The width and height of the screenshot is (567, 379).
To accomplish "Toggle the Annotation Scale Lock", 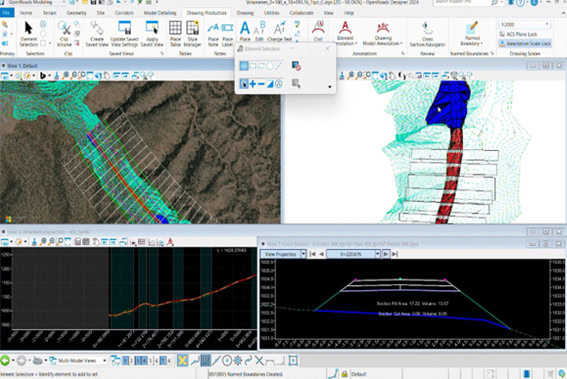I will pyautogui.click(x=525, y=43).
